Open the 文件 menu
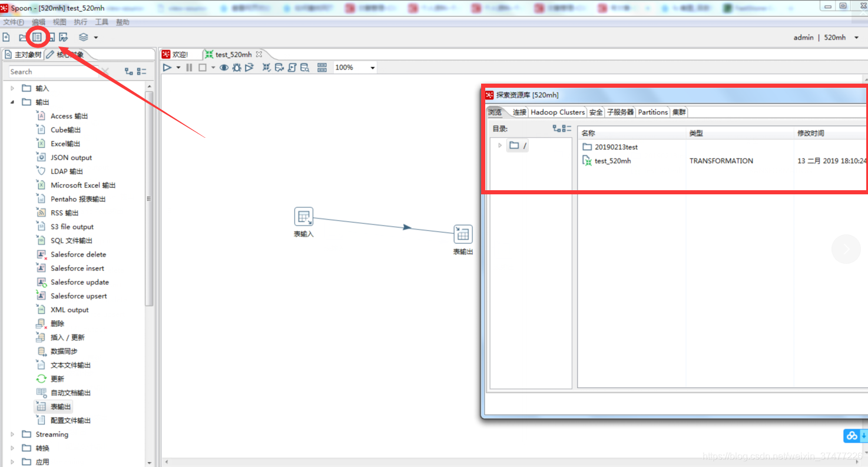868x467 pixels. 14,22
